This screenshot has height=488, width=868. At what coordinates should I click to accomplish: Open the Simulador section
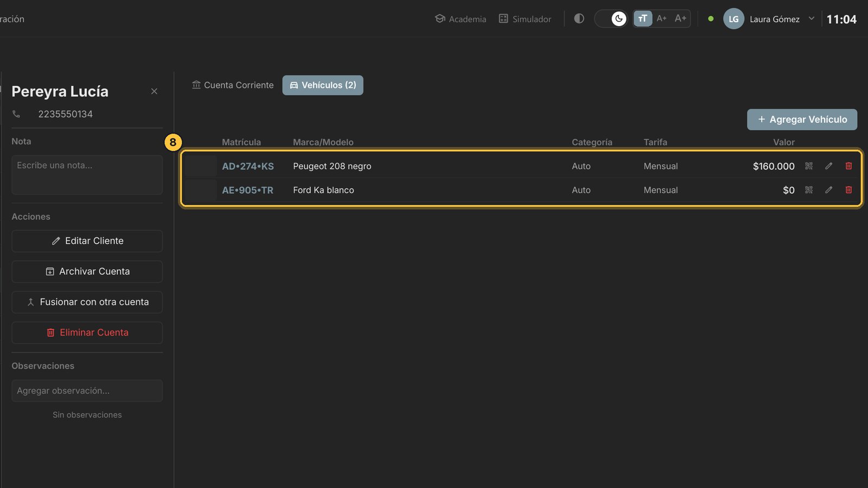525,19
